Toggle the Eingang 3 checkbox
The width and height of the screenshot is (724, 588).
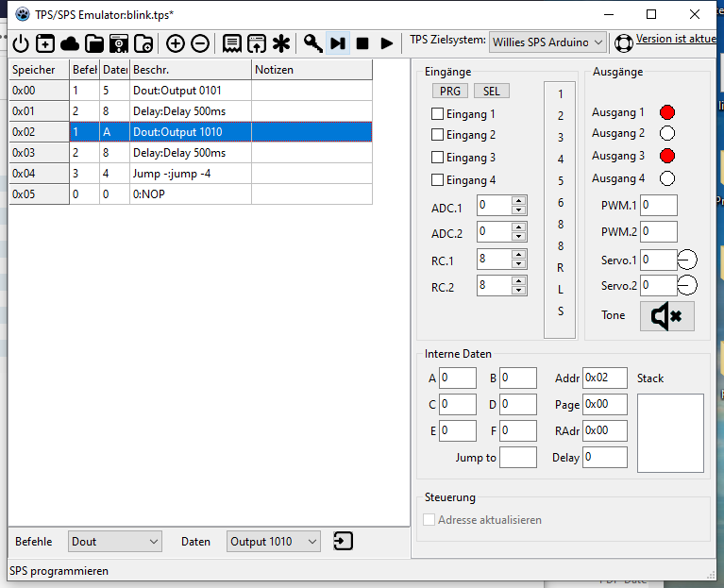437,158
